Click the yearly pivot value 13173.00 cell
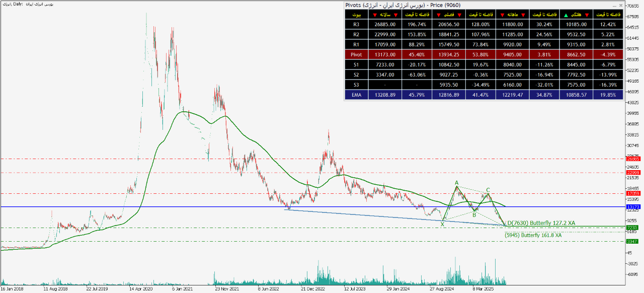Image resolution: width=644 pixels, height=293 pixels. point(385,54)
